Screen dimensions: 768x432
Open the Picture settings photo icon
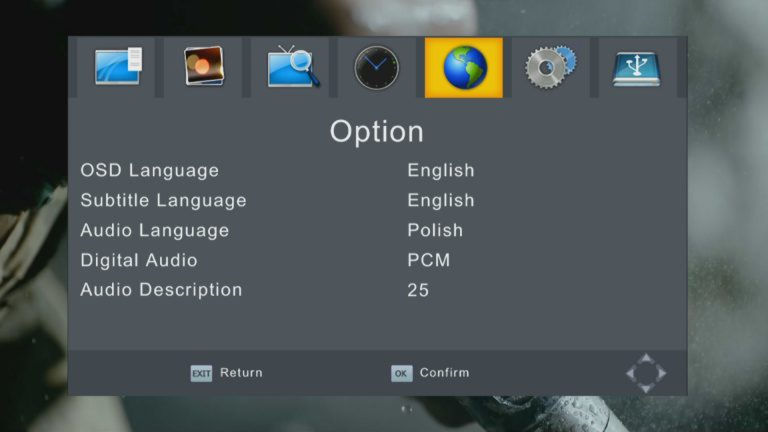point(203,68)
